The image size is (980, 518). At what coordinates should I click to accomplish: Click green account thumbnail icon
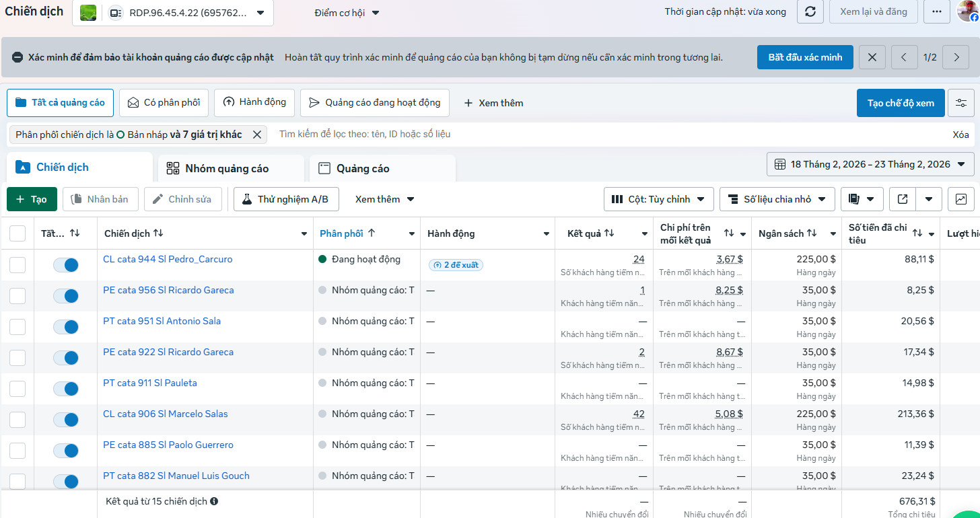pos(87,13)
